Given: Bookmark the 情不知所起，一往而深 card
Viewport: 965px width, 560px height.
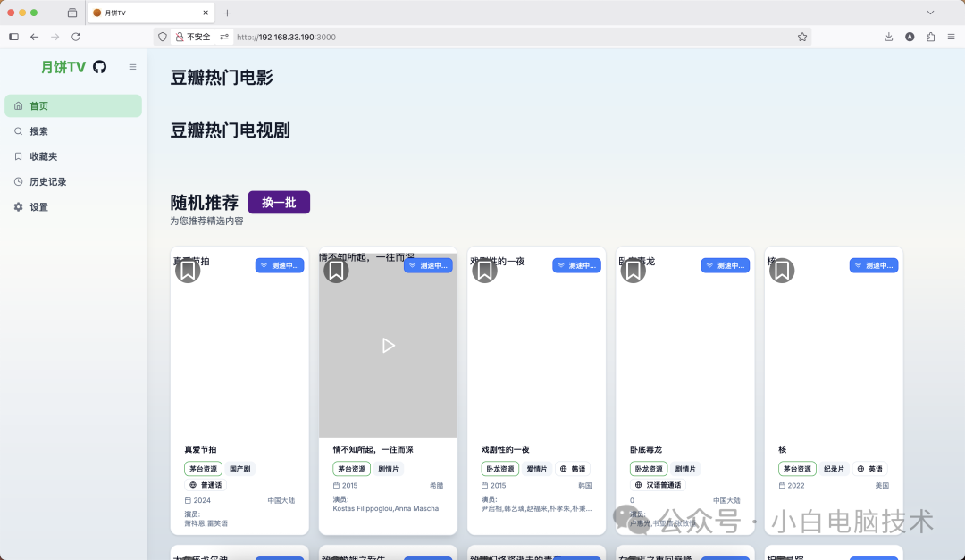Looking at the screenshot, I should click(336, 270).
